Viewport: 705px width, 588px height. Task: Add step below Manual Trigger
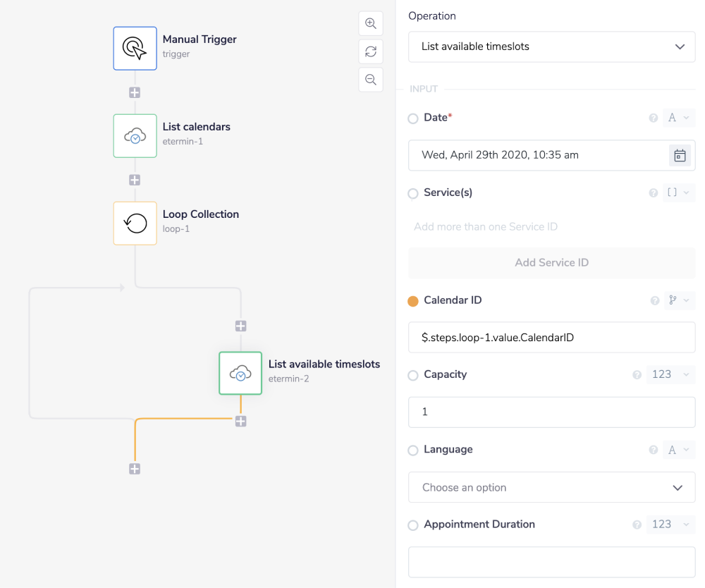tap(135, 92)
